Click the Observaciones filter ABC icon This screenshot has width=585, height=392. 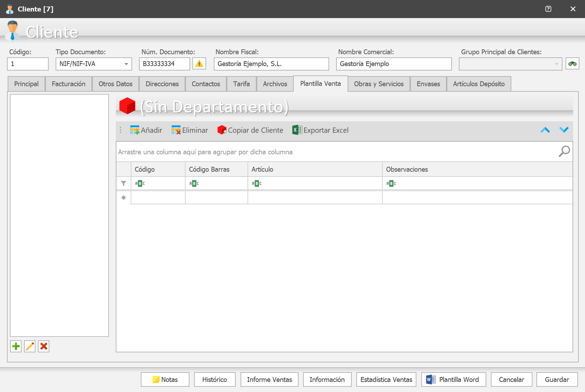tap(391, 183)
